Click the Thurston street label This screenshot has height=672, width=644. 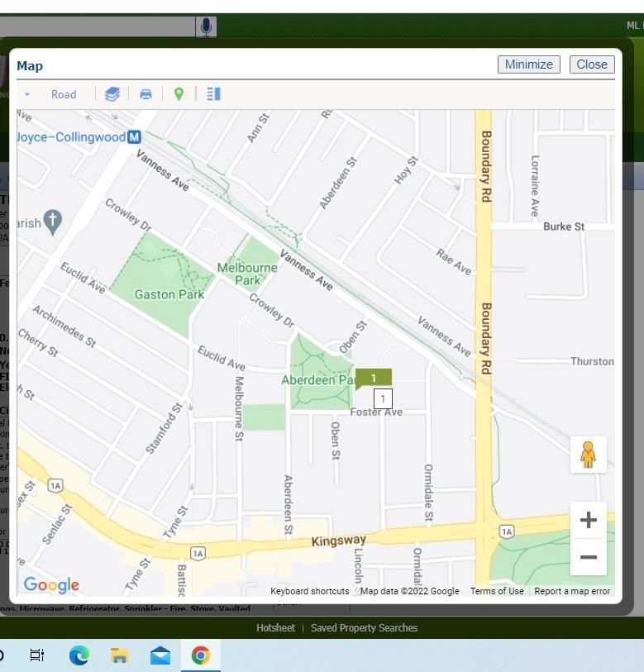592,361
